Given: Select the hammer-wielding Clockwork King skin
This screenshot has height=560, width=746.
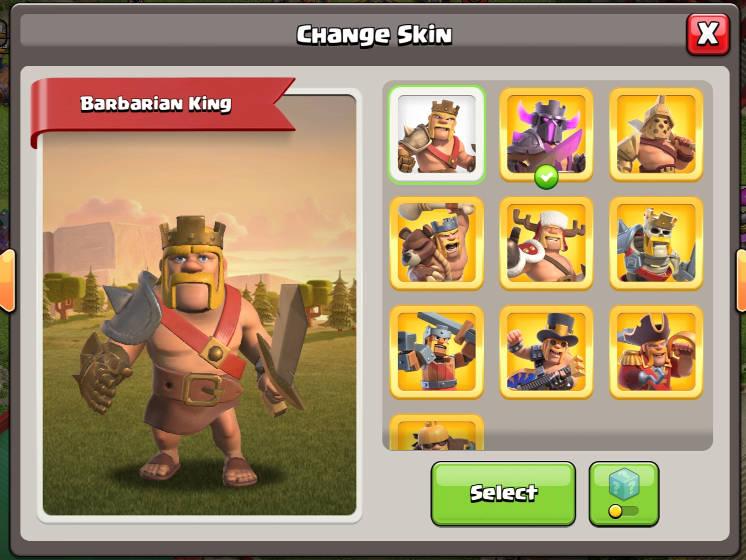Looking at the screenshot, I should click(x=437, y=352).
